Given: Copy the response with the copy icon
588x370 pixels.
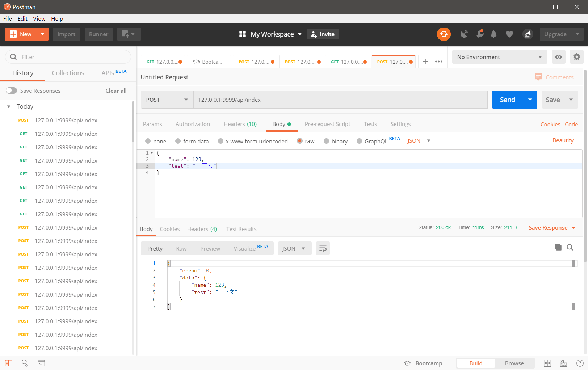Looking at the screenshot, I should point(558,247).
